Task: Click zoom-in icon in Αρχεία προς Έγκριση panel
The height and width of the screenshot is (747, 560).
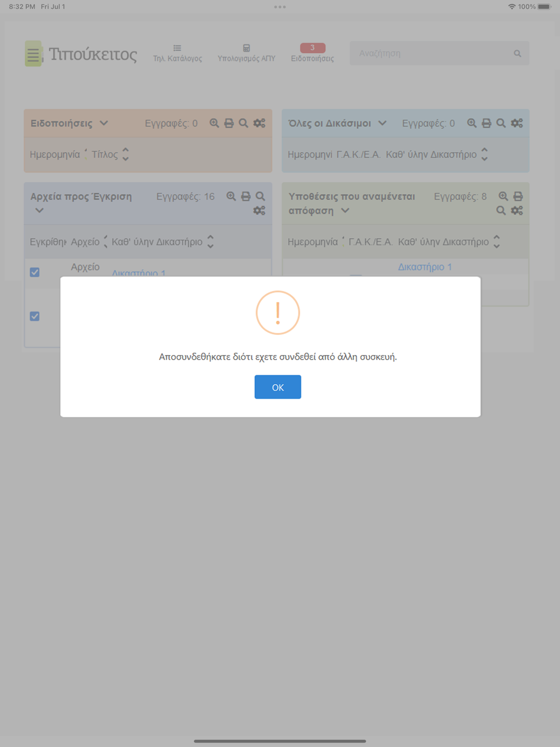Action: 231,197
